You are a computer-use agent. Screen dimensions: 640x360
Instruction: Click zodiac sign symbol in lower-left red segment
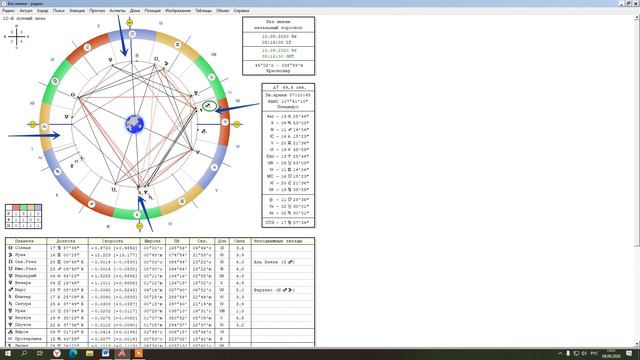click(x=92, y=204)
